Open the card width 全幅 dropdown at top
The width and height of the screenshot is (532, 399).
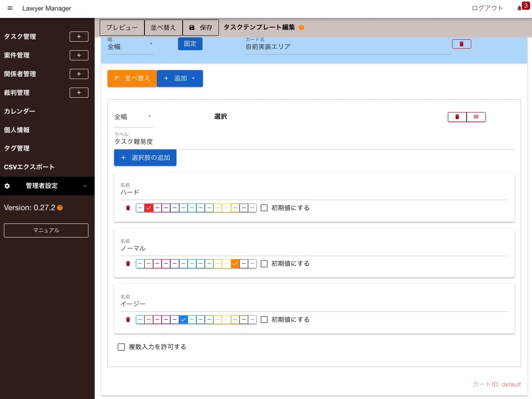click(130, 46)
